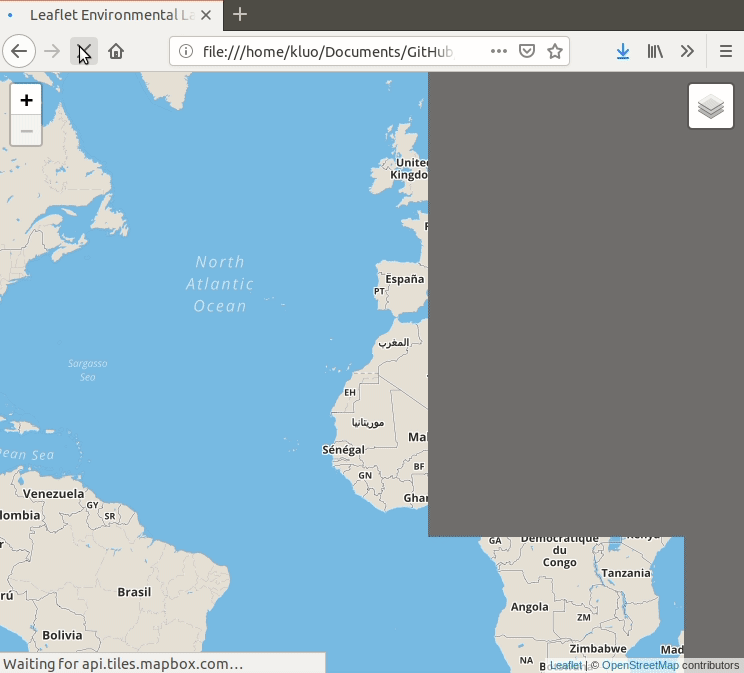
Task: Bookmark this page with star
Action: coord(555,51)
